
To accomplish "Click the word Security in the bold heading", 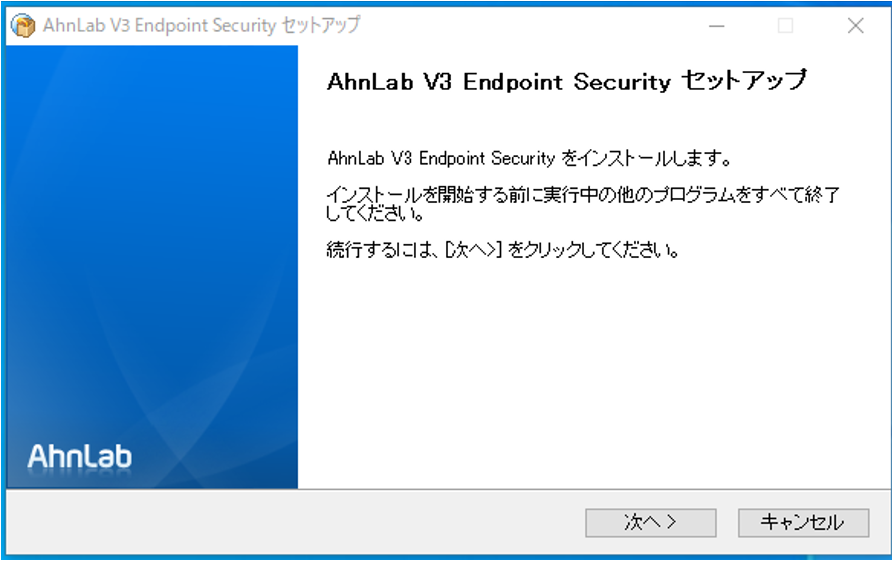I will pyautogui.click(x=622, y=83).
